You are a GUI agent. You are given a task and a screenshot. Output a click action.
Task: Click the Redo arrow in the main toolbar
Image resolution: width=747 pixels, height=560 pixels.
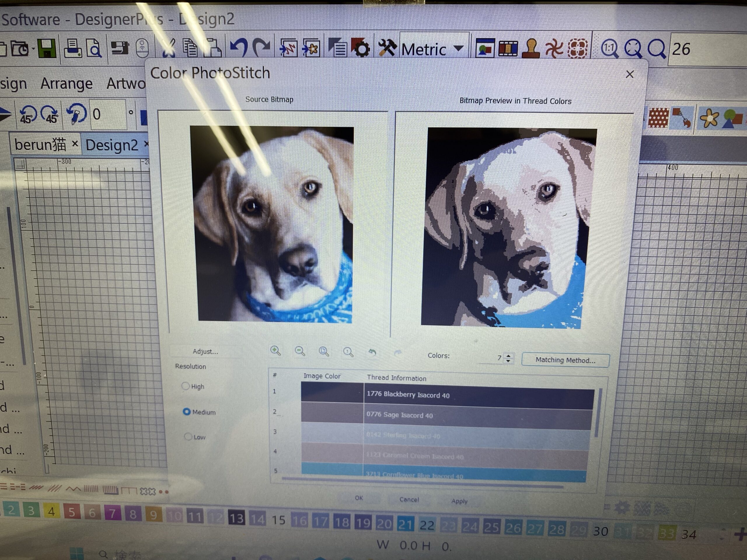(261, 48)
